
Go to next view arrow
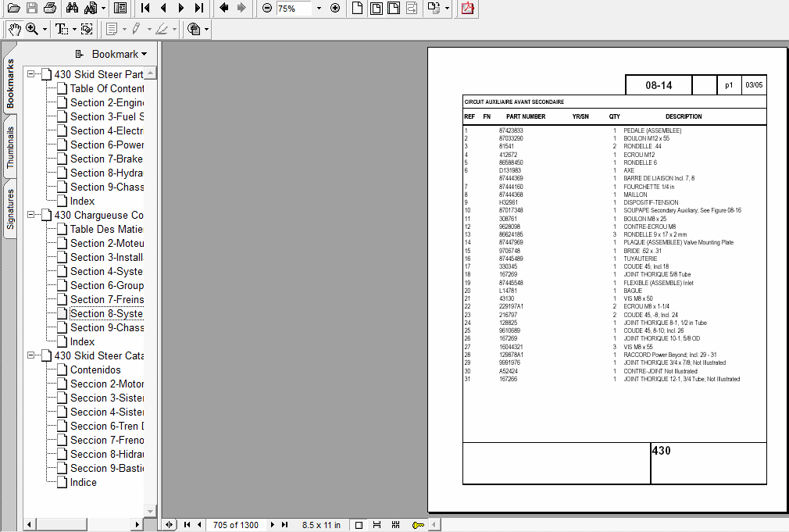coord(241,8)
